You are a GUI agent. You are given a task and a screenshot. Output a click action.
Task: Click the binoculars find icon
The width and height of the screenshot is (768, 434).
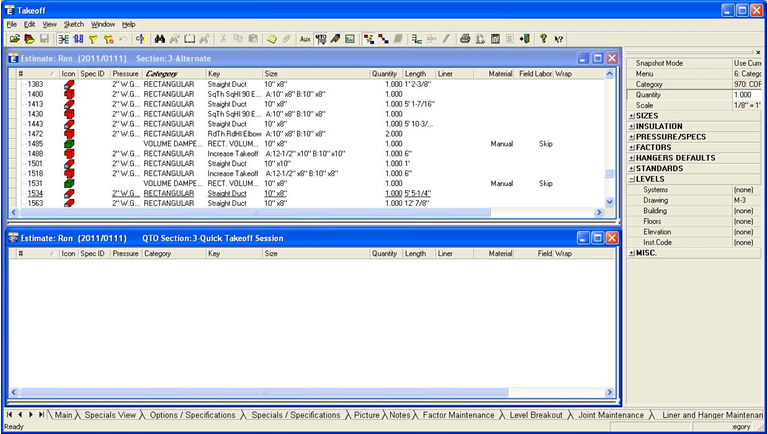160,39
